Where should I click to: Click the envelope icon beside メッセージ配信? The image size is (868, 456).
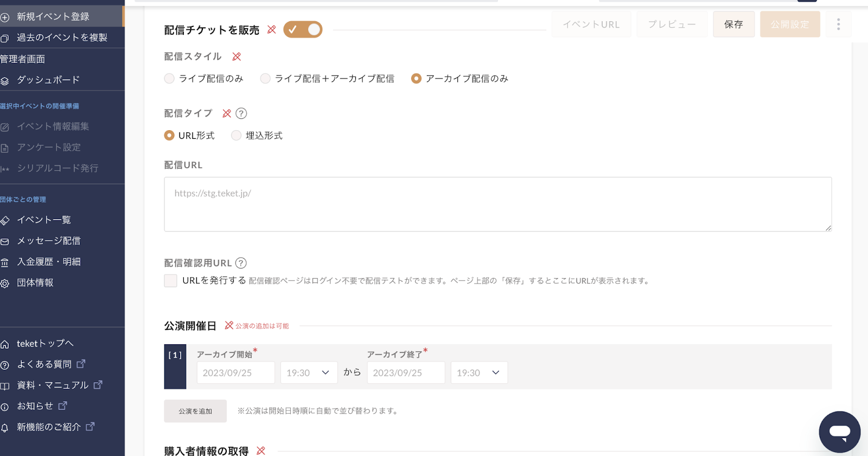[x=5, y=242]
